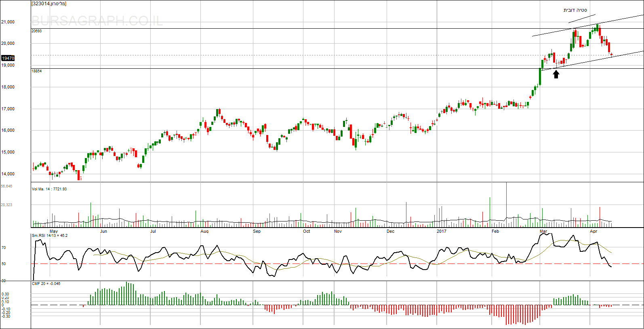The height and width of the screenshot is (329, 644).
Task: Click the Dec label on the time axis
Action: pyautogui.click(x=391, y=232)
